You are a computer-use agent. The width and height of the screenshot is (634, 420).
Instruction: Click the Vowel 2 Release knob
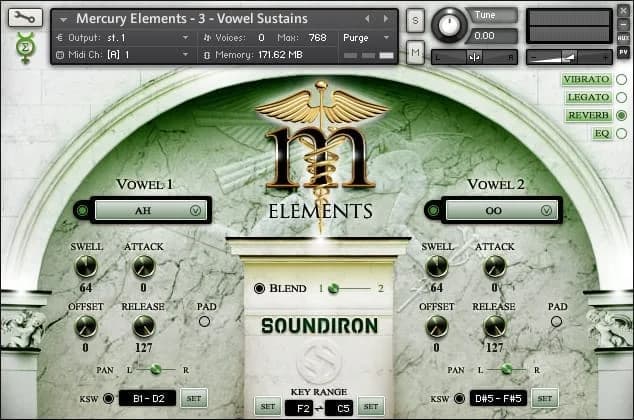(495, 326)
